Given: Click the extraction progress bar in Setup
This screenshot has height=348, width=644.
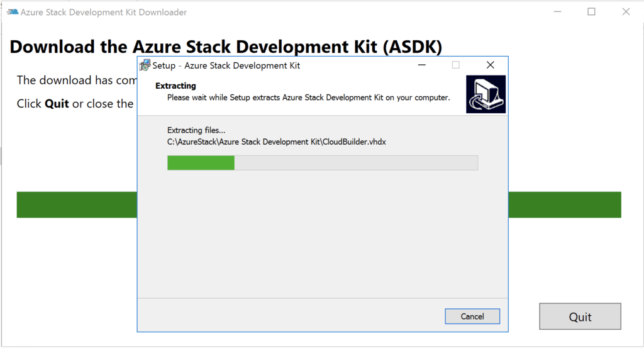Looking at the screenshot, I should (322, 163).
